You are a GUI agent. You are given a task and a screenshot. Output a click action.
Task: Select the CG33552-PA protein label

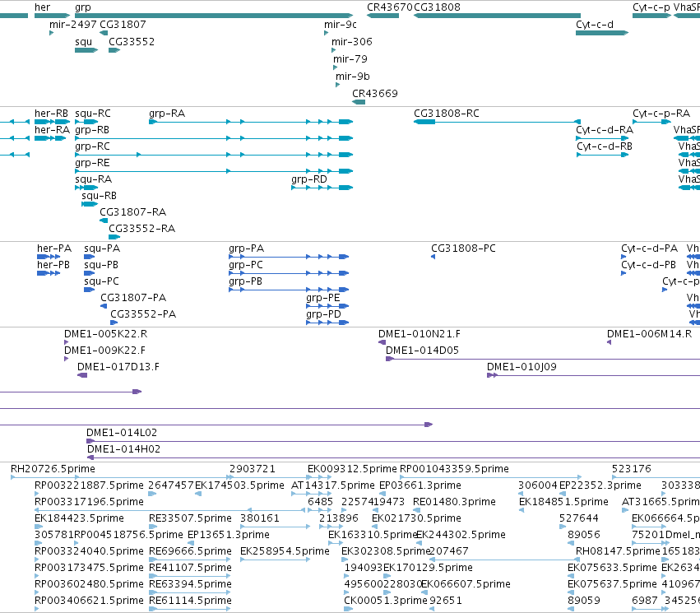[x=143, y=314]
